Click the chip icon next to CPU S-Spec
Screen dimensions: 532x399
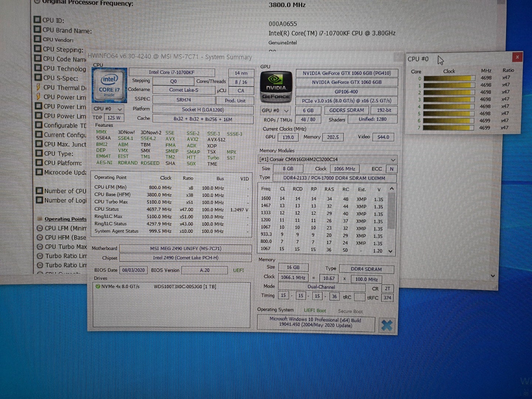point(38,78)
